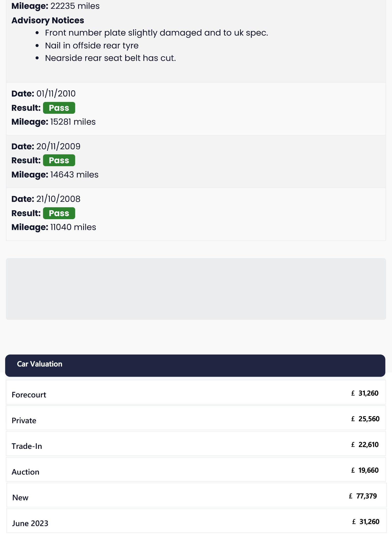Click the Advisory Notices heading
392x555 pixels.
pos(48,20)
